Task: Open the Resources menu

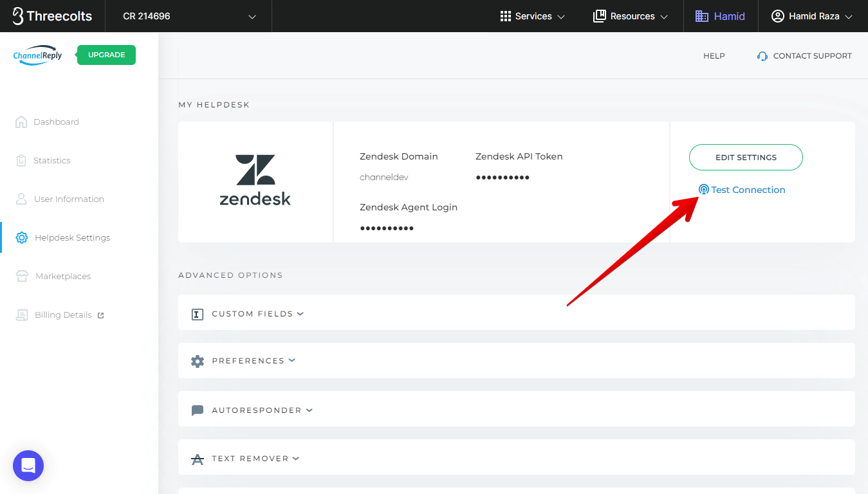Action: click(x=631, y=16)
